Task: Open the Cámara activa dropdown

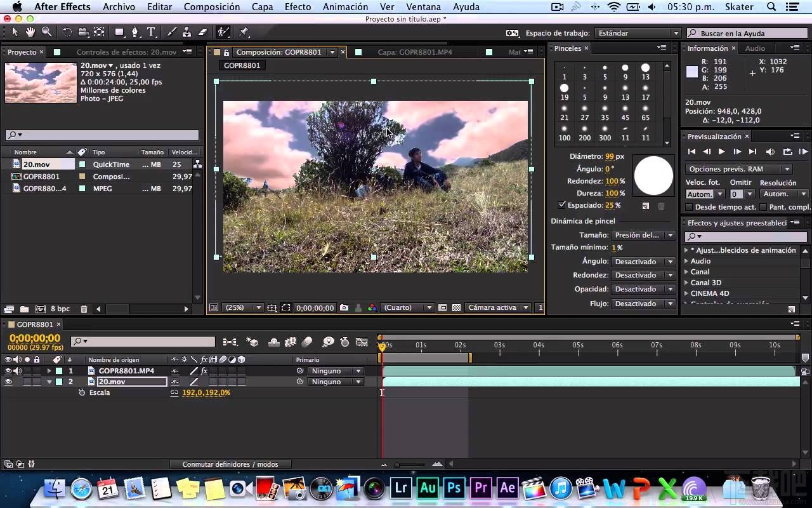Action: point(497,307)
